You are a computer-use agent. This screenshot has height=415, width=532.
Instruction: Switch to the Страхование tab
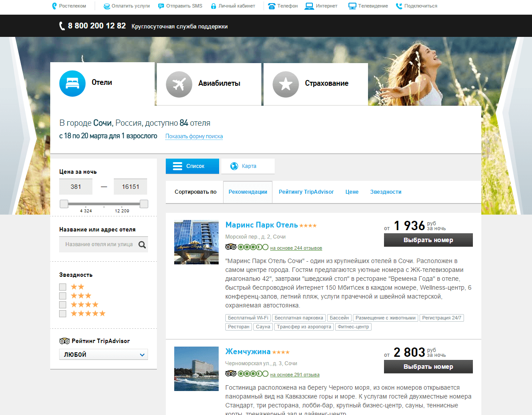(316, 84)
